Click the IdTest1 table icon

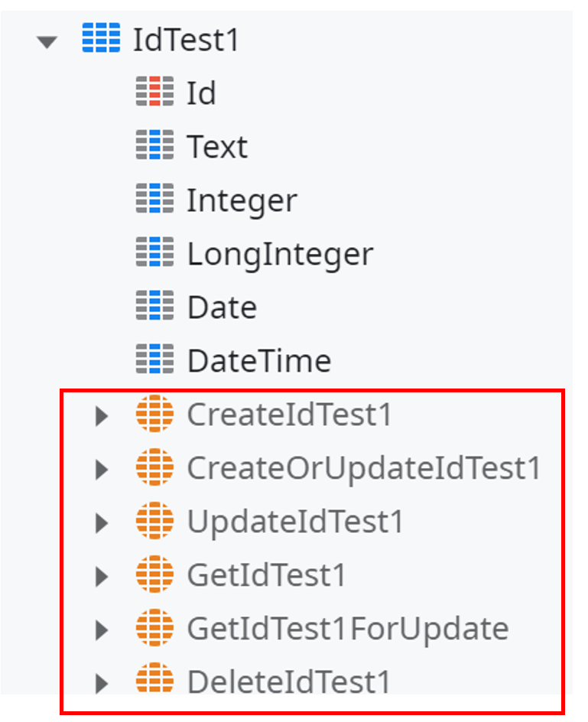pos(102,39)
